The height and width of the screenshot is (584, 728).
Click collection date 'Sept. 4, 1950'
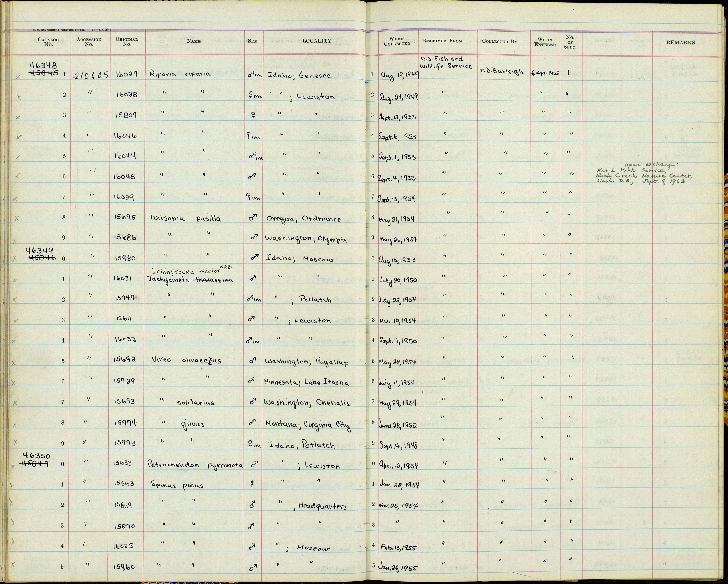398,341
